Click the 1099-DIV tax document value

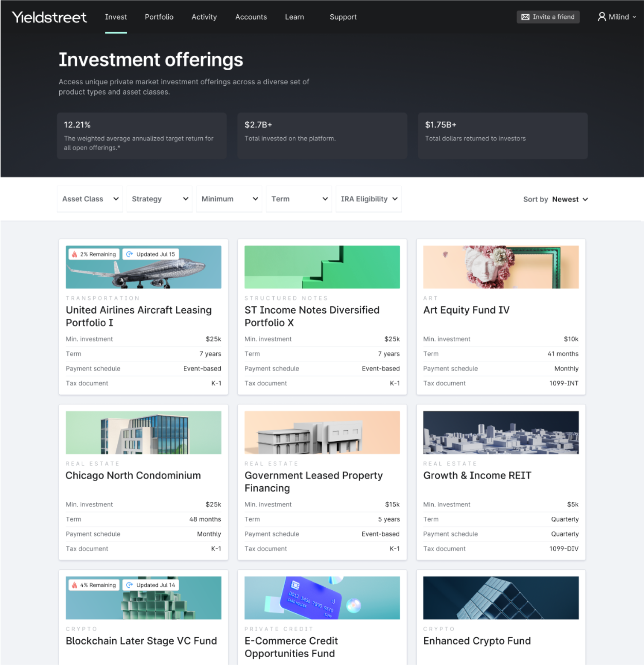click(x=564, y=549)
